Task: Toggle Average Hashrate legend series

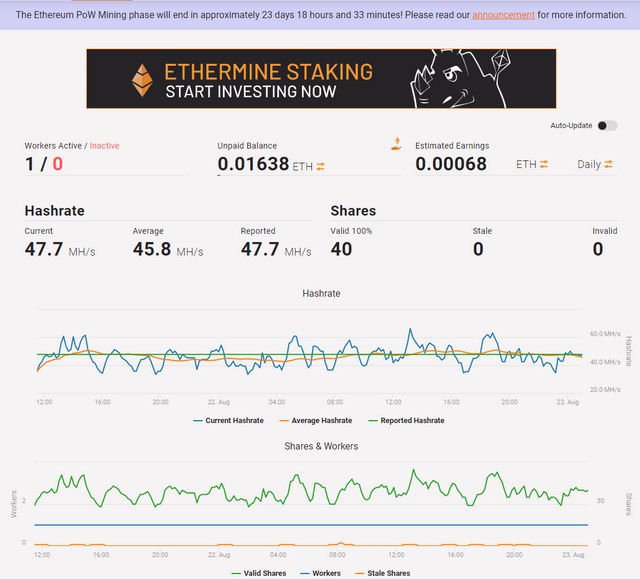Action: tap(316, 421)
